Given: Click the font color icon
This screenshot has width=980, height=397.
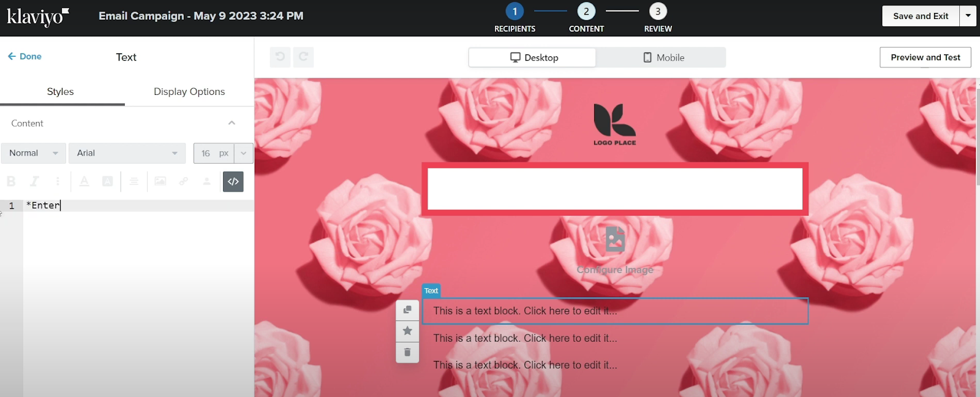Looking at the screenshot, I should click(85, 181).
